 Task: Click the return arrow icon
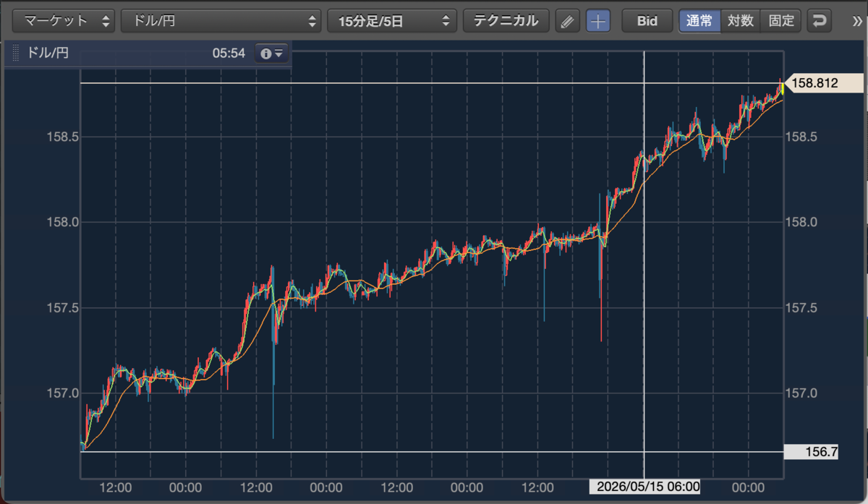tap(820, 21)
